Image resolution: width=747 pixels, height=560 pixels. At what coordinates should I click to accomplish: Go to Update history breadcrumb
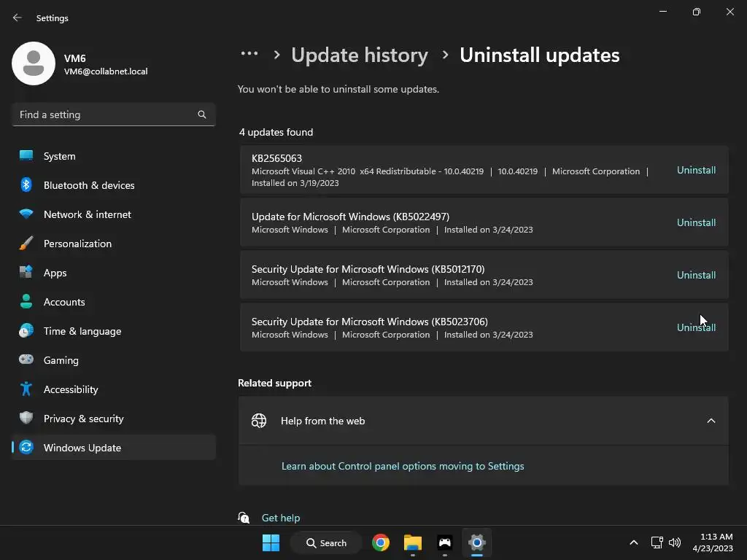(x=359, y=55)
